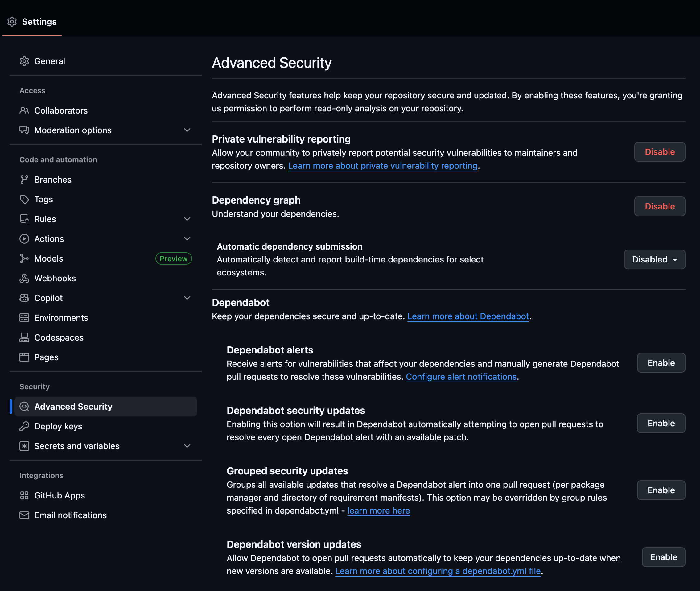The width and height of the screenshot is (700, 591).
Task: Expand the Copilot section chevron
Action: (187, 298)
